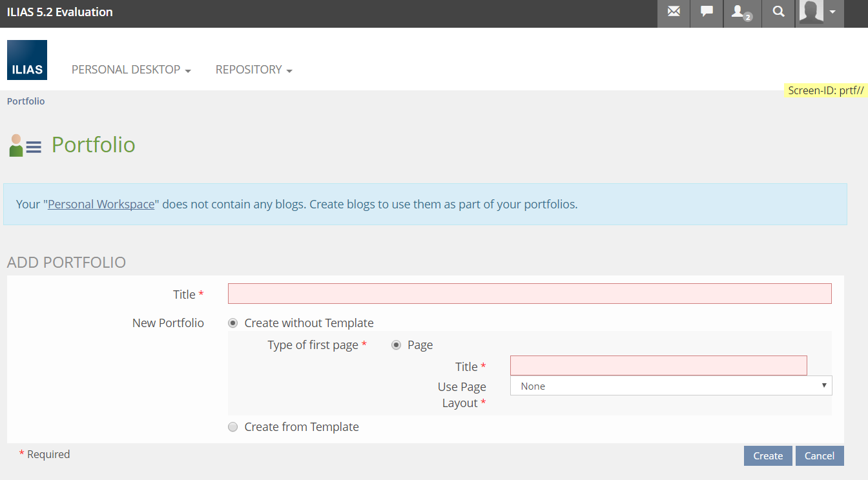Click the Cancel button
This screenshot has width=868, height=480.
(x=819, y=455)
